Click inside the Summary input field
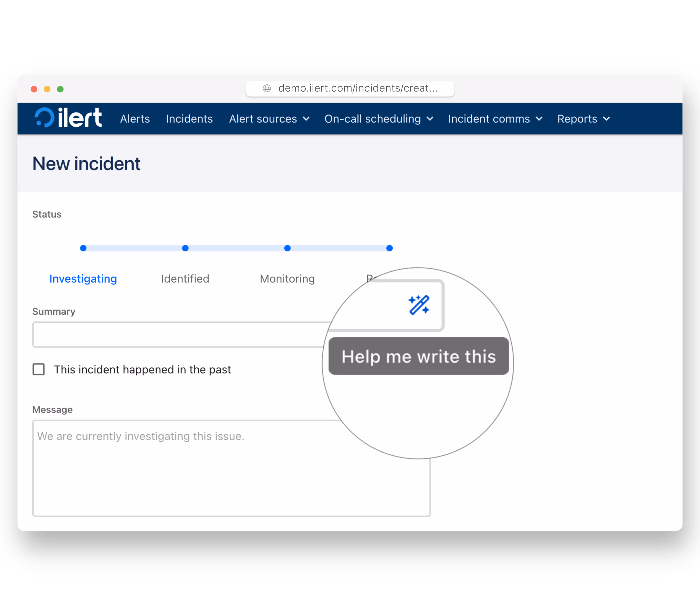 point(169,335)
